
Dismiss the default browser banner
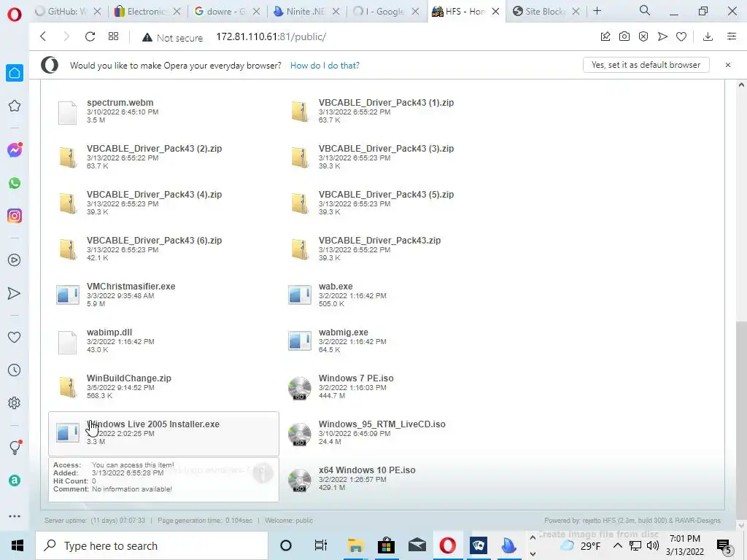(x=728, y=65)
